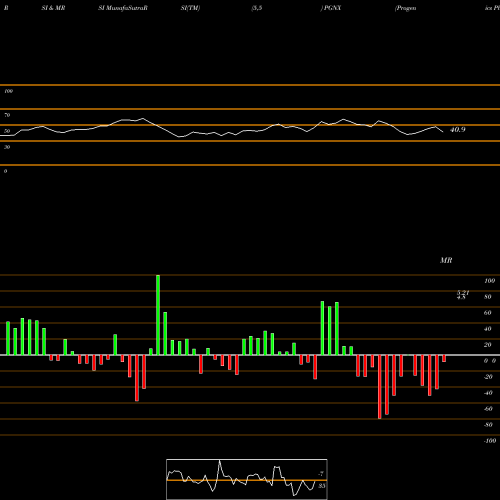The image size is (500, 500).
Task: Select the 50 label on the RSI axis
Action: pos(7,131)
